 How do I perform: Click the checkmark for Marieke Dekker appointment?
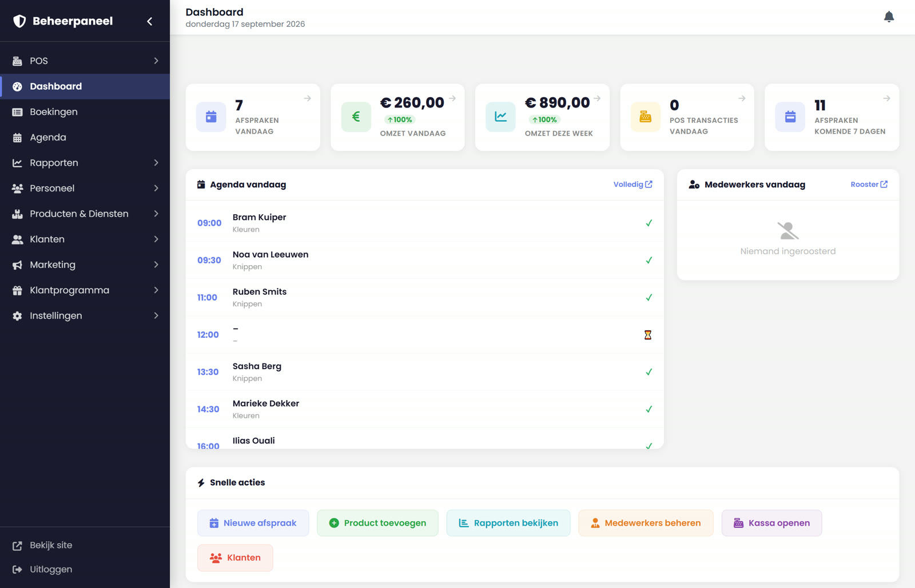(x=649, y=409)
